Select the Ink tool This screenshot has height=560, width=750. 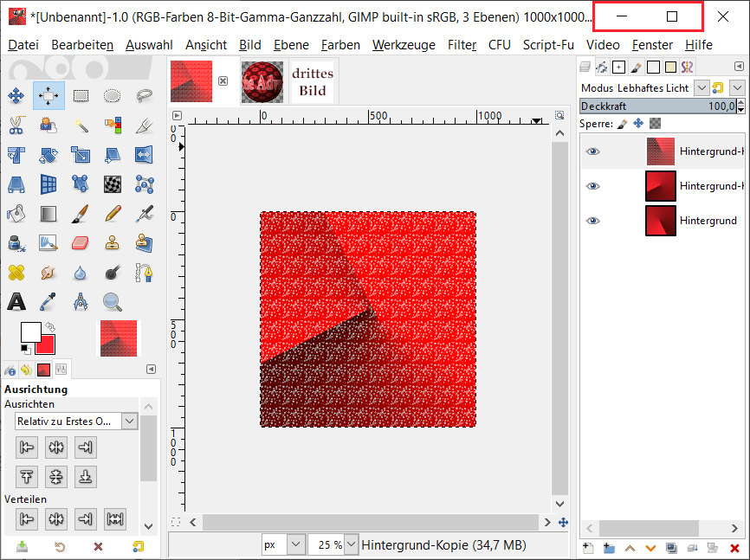tap(16, 243)
